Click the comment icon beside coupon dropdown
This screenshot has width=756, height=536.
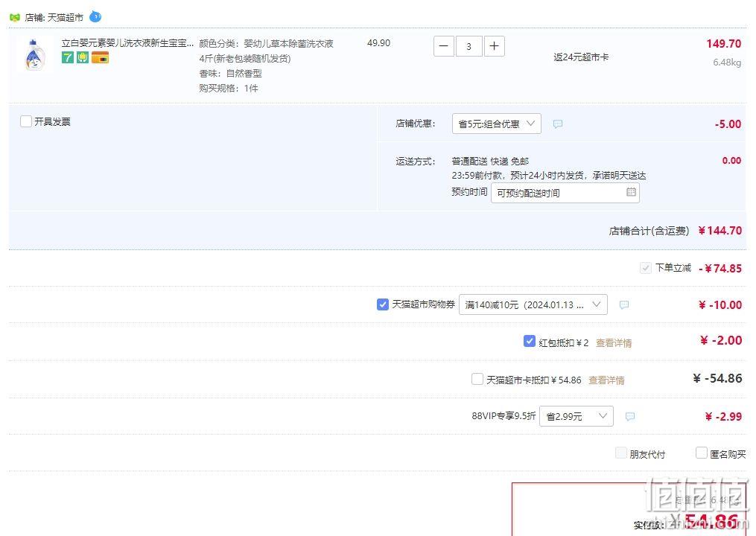click(624, 304)
